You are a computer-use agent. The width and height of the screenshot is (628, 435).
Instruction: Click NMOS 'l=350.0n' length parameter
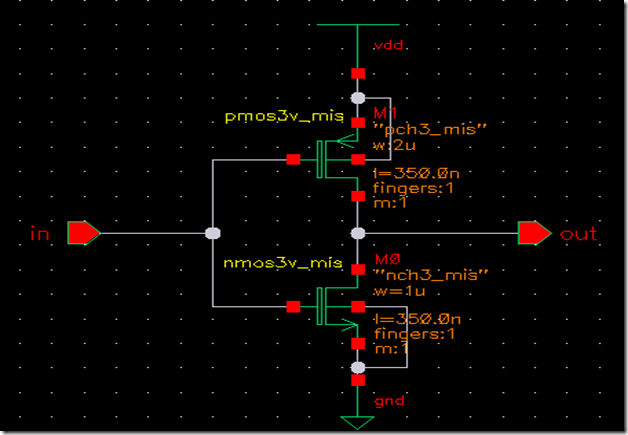[418, 319]
